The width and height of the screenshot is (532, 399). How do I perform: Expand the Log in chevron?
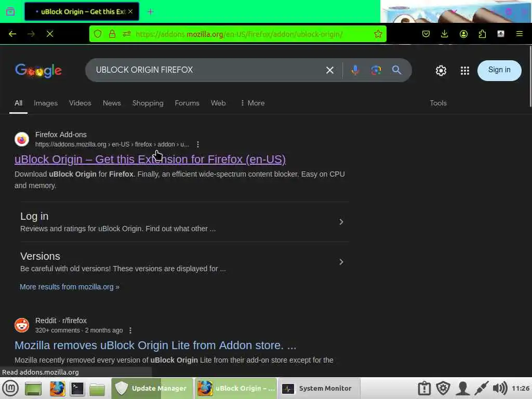coord(341,222)
